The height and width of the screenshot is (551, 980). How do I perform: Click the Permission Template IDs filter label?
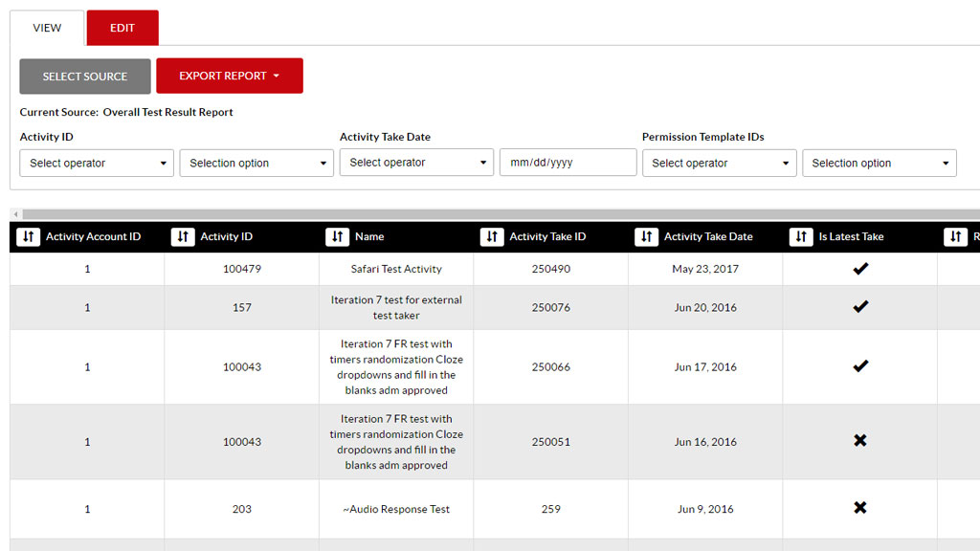703,137
